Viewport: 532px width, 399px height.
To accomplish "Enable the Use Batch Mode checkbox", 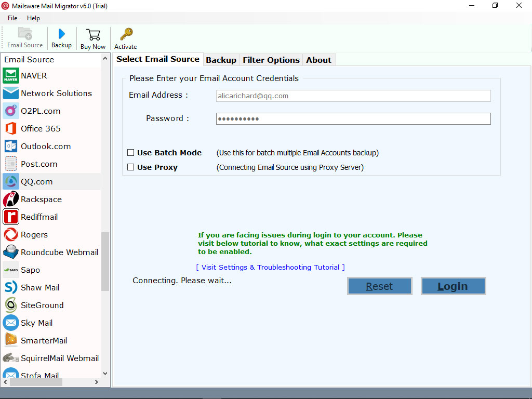I will tap(130, 153).
